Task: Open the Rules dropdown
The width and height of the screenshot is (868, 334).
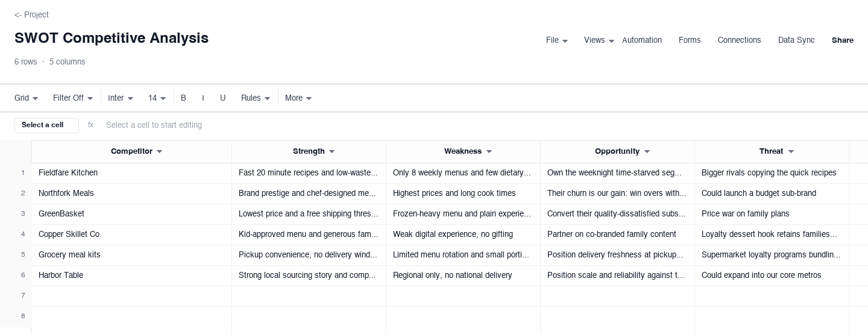Action: pos(256,98)
